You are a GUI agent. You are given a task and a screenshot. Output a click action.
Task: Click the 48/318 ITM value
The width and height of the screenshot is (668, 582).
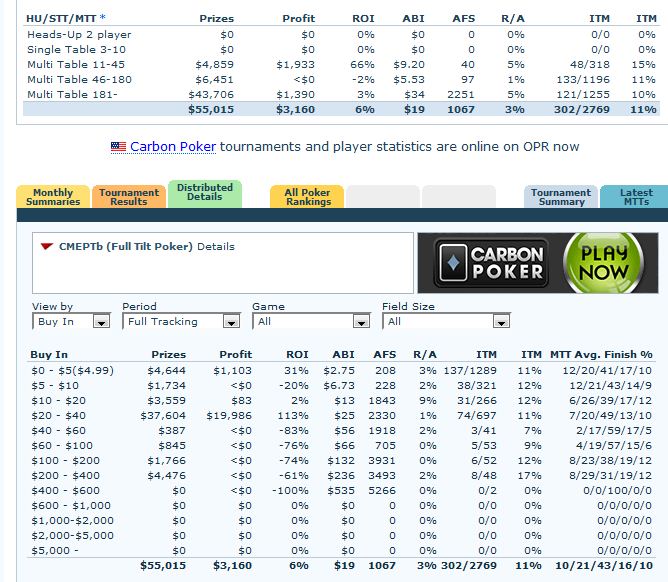(x=590, y=64)
